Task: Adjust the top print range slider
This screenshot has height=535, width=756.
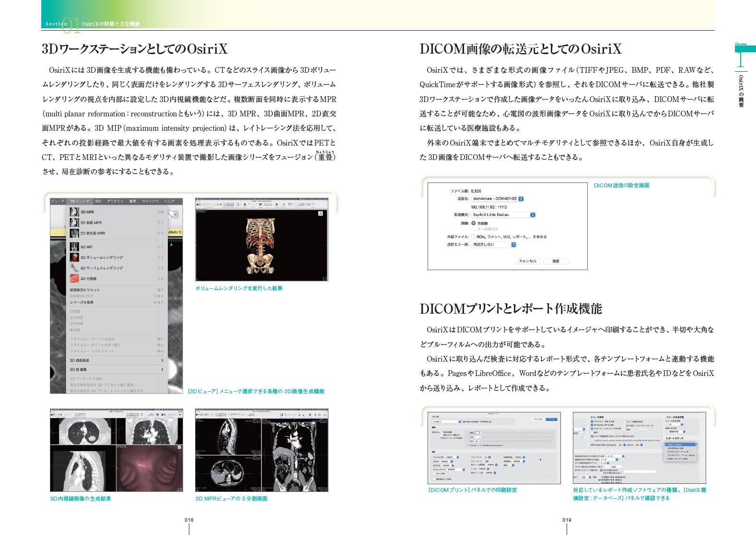Action: pyautogui.click(x=517, y=433)
